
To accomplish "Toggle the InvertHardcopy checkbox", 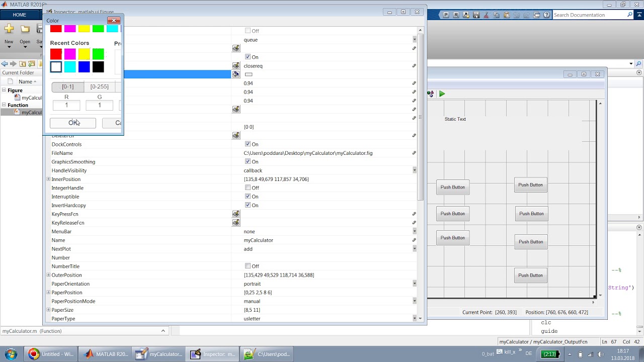I will [x=248, y=205].
